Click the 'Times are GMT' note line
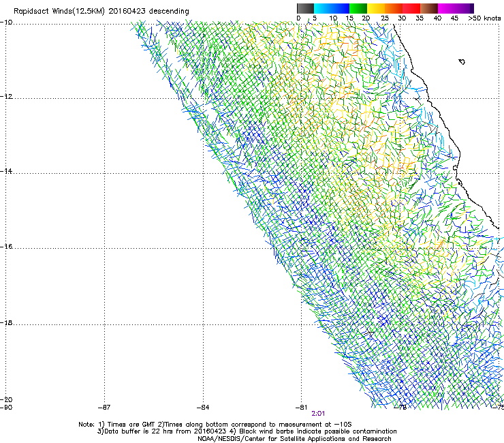504x443 pixels. 215,425
